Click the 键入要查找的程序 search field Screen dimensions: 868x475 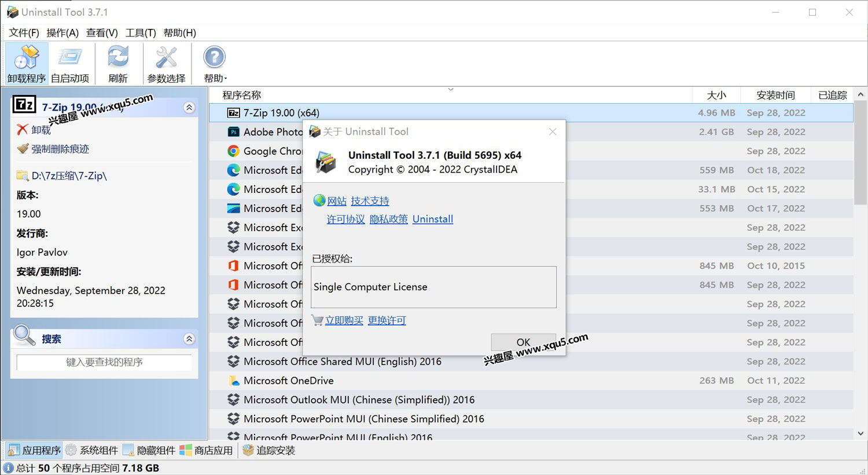(104, 362)
